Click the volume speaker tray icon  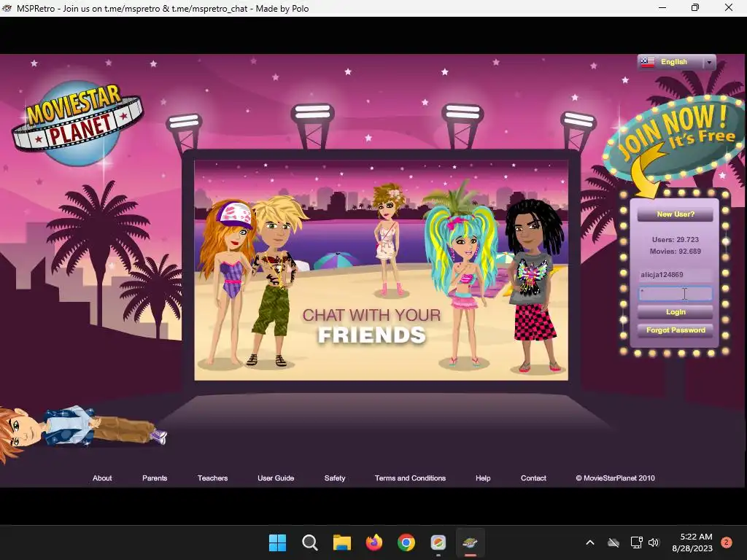tap(653, 542)
